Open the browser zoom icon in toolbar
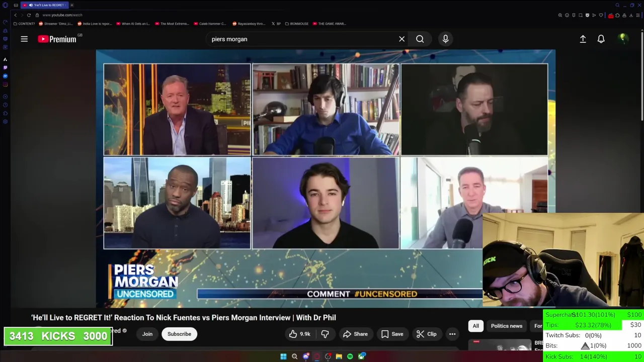Image resolution: width=644 pixels, height=362 pixels. 560,15
